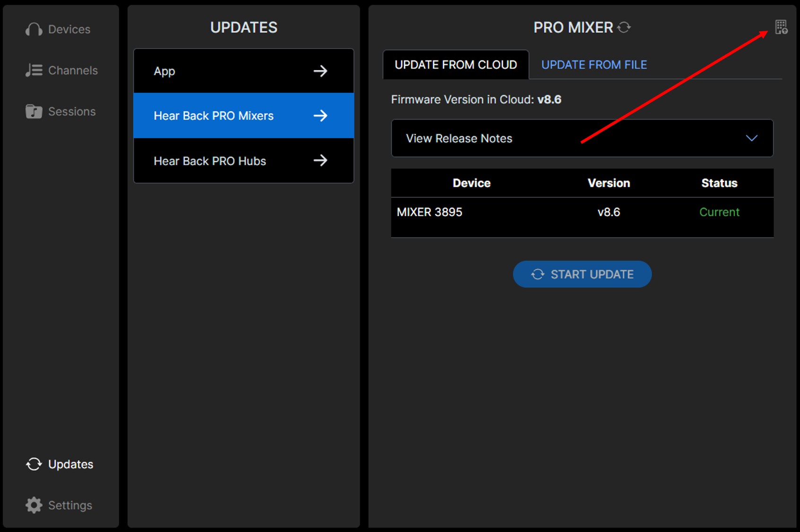Refresh using icon beside PRO MIXER title
Image resolution: width=800 pixels, height=532 pixels.
click(624, 27)
